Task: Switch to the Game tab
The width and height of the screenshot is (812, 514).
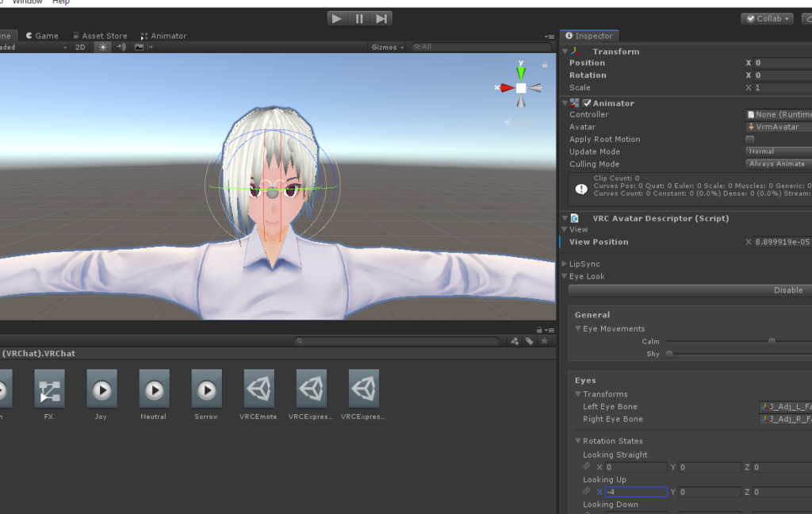Action: (x=42, y=36)
